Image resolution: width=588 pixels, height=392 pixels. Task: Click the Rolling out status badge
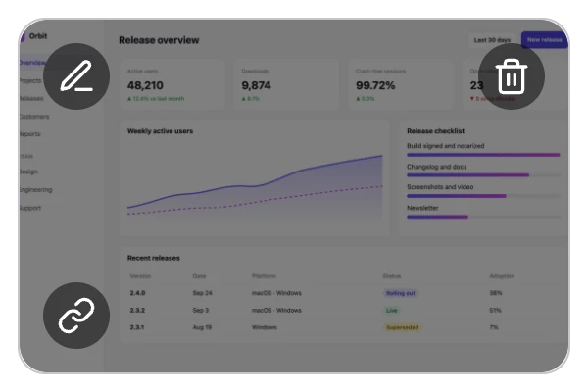[x=401, y=293]
